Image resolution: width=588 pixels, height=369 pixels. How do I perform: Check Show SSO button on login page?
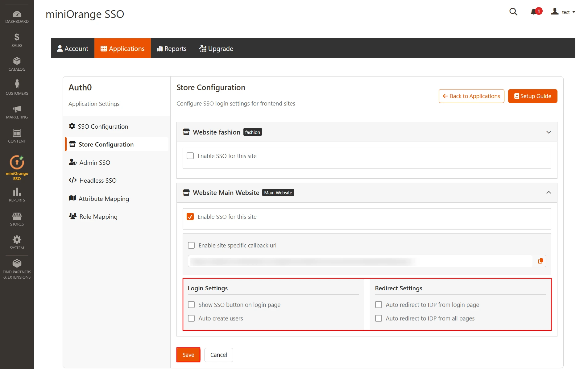click(191, 305)
